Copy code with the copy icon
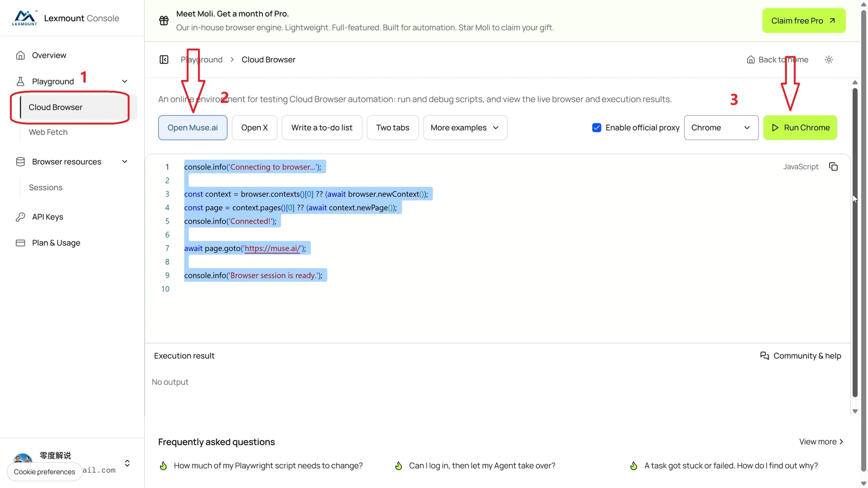 (x=833, y=166)
